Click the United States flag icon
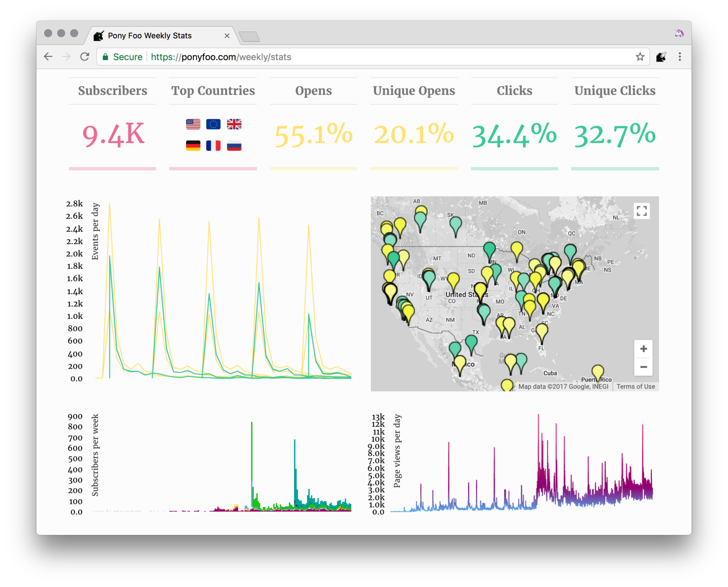The height and width of the screenshot is (587, 728). [x=193, y=124]
